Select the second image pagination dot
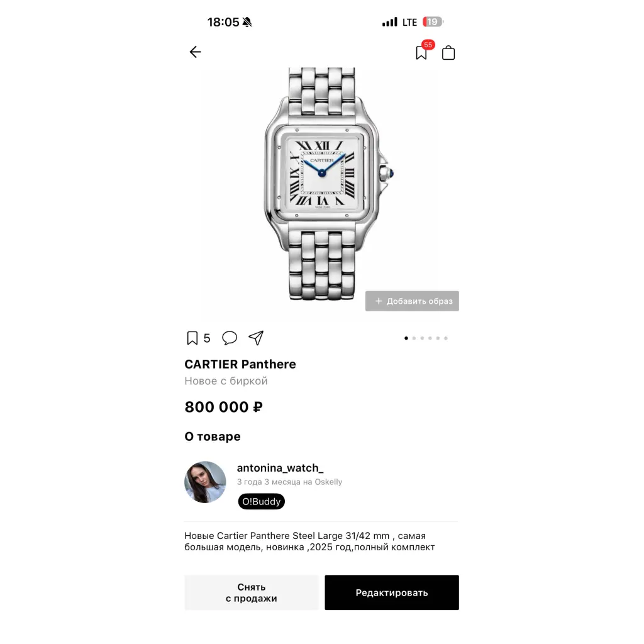 tap(414, 338)
